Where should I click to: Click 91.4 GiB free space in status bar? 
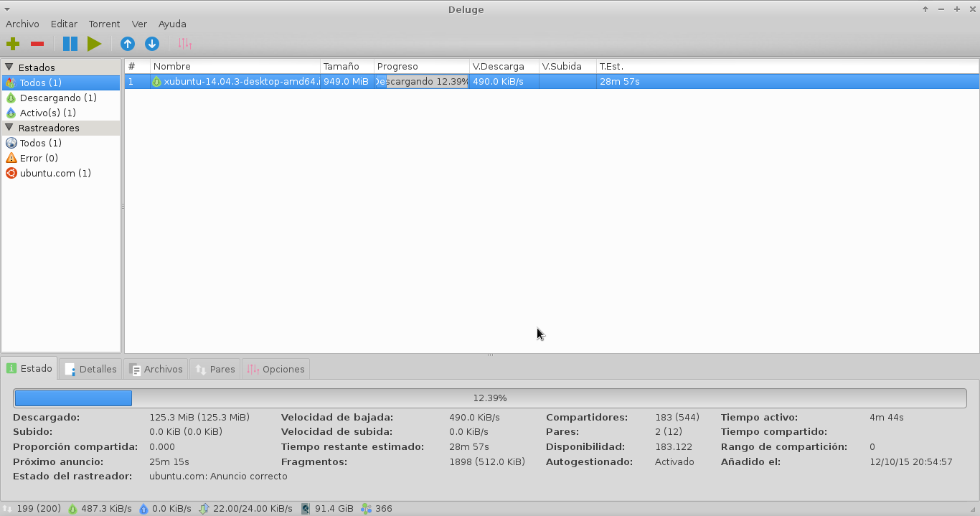[334, 508]
